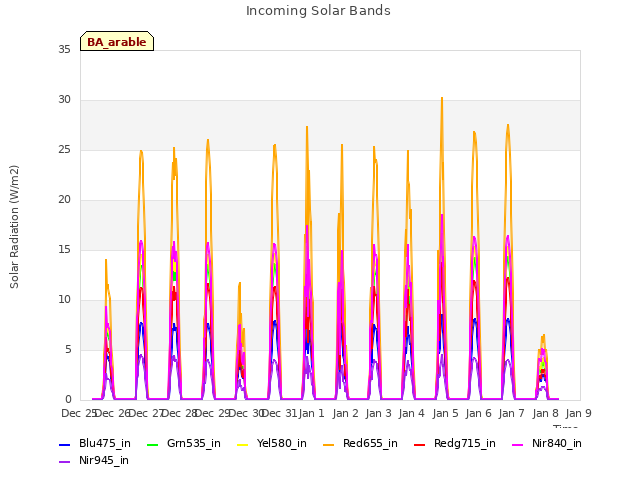Click the Jan 5 orange peak above 30
This screenshot has width=640, height=480.
(442, 99)
